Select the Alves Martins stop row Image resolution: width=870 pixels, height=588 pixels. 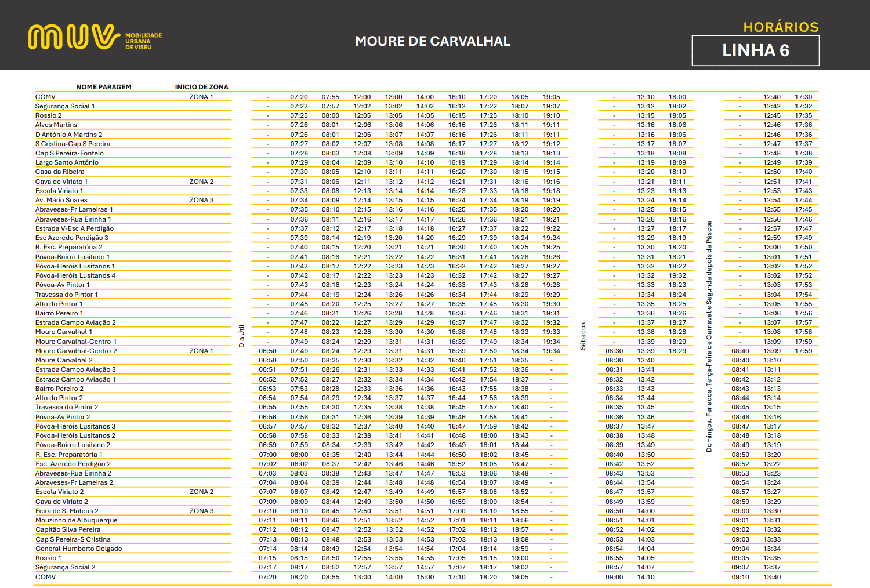coord(56,125)
